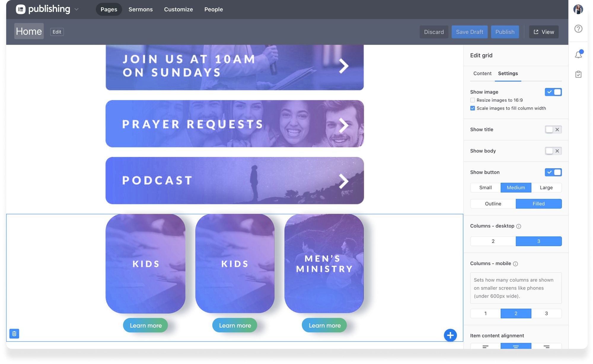Viewport: 593px width, 364px height.
Task: Toggle the Show image switch
Action: point(553,92)
